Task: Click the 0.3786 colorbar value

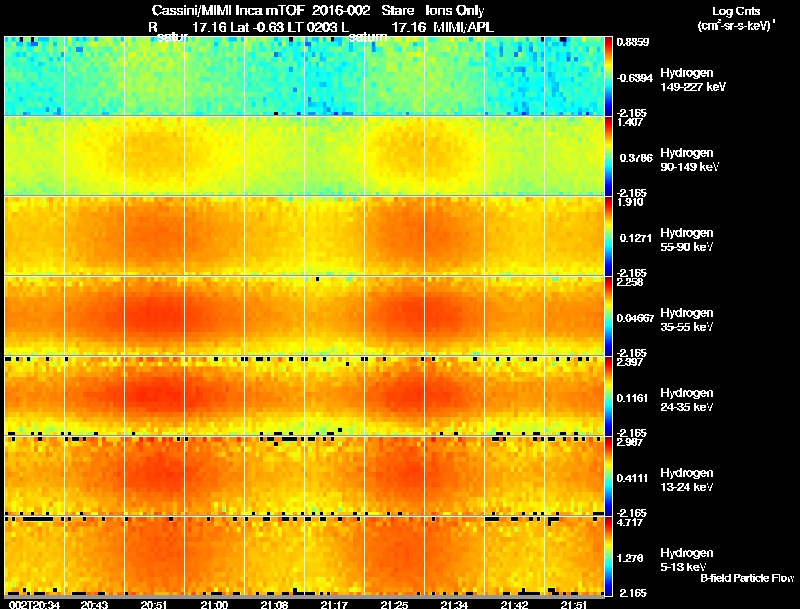Action: [x=636, y=158]
